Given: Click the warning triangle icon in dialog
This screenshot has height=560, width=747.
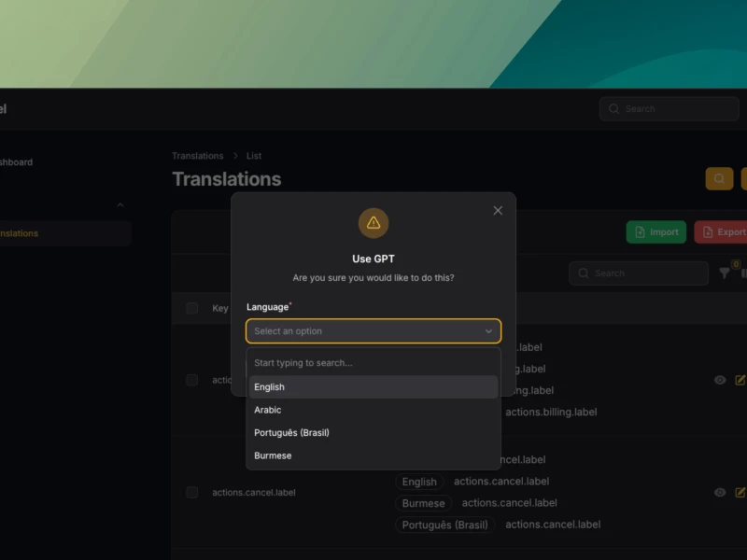Looking at the screenshot, I should pyautogui.click(x=373, y=223).
